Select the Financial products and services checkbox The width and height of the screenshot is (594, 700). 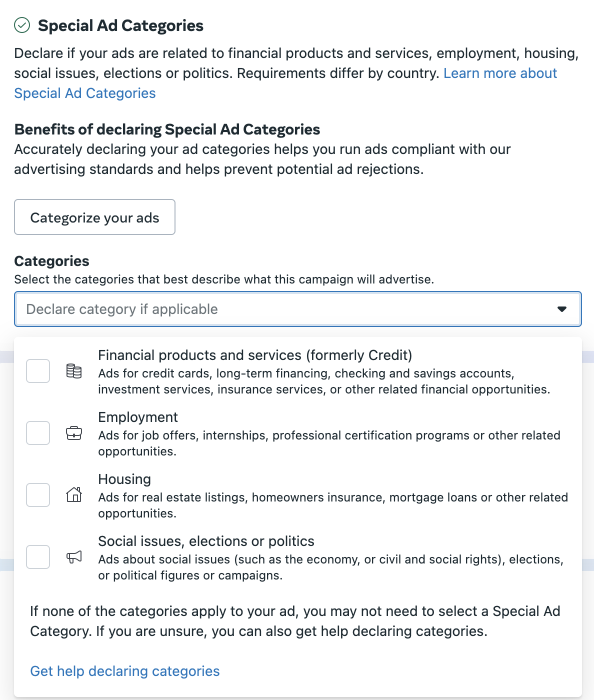pos(37,371)
